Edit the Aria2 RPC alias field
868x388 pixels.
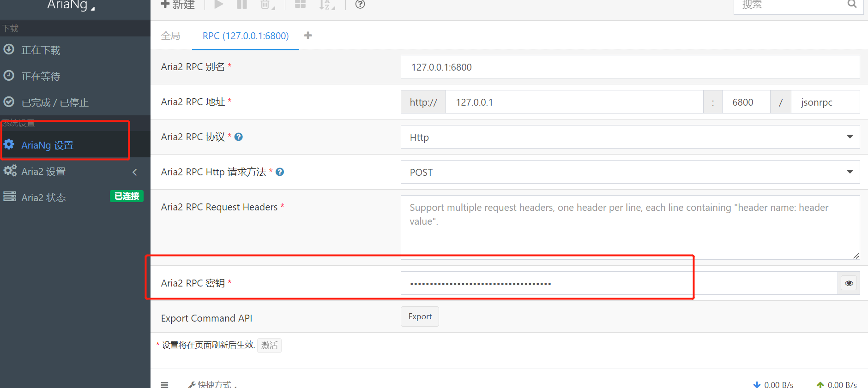tap(630, 67)
